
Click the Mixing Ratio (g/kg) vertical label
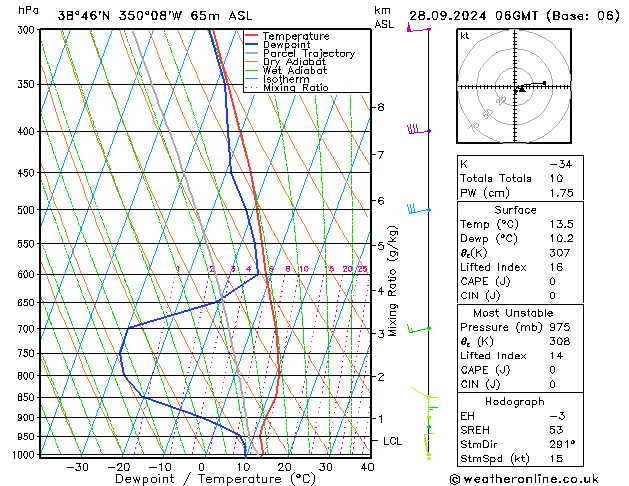[392, 281]
